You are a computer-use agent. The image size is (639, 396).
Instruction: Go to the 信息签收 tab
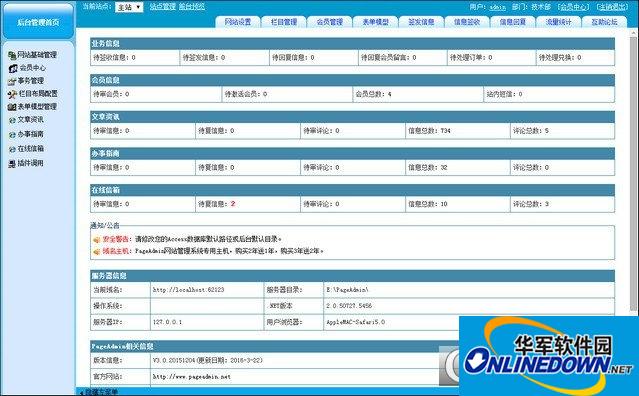[467, 22]
